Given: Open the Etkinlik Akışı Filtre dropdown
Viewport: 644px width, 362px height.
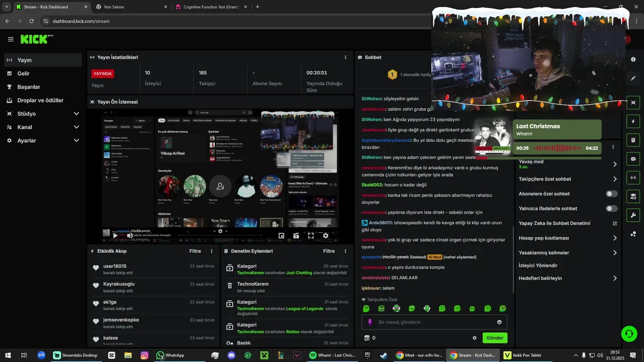Looking at the screenshot, I should click(195, 251).
